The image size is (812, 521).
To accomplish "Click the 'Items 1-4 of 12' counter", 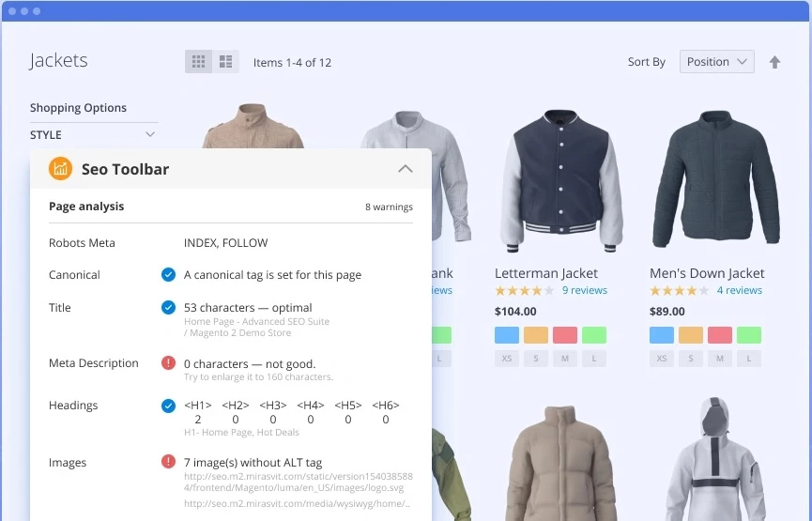I will coord(292,63).
